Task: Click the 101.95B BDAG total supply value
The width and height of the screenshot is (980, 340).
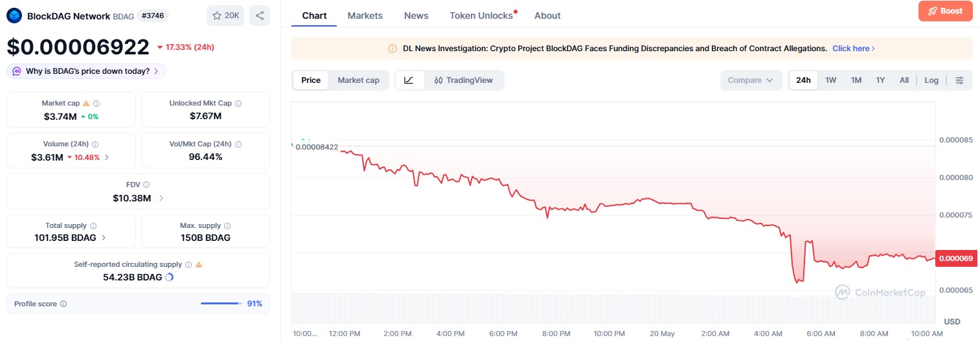Action: coord(65,238)
